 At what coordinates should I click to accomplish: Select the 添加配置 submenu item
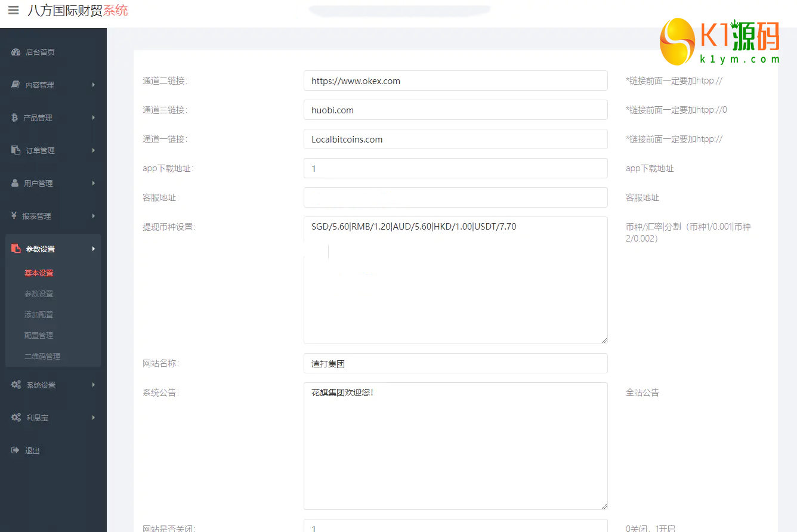(39, 314)
